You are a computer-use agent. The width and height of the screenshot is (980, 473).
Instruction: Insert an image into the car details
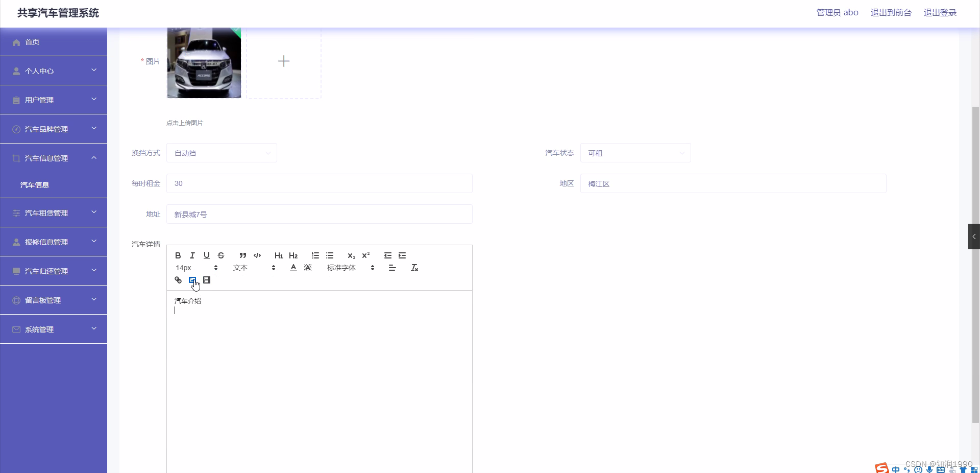(192, 280)
